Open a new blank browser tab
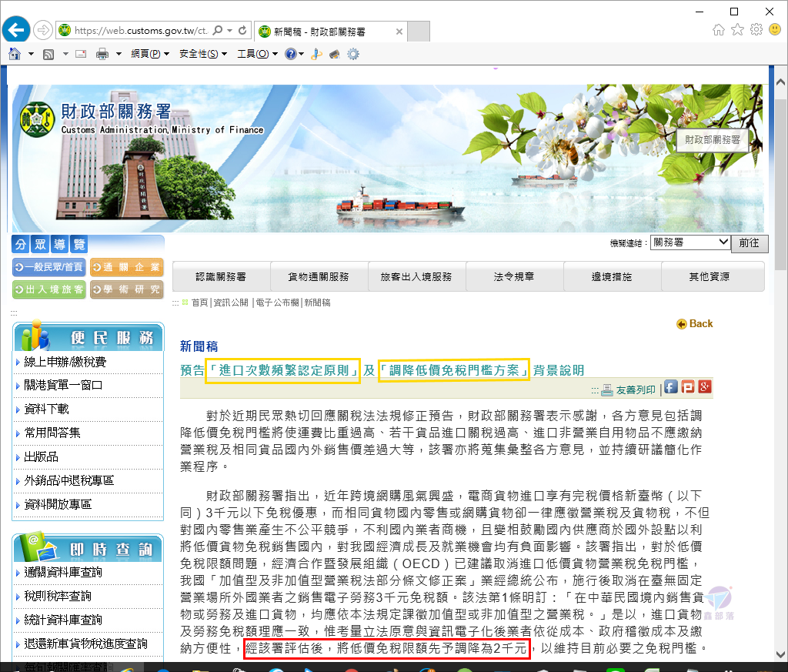The height and width of the screenshot is (672, 788). click(418, 31)
